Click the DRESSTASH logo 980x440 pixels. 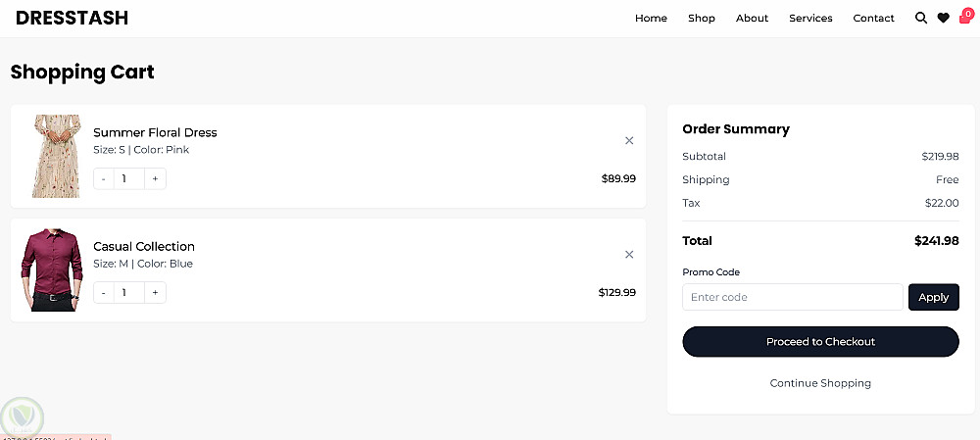[72, 18]
